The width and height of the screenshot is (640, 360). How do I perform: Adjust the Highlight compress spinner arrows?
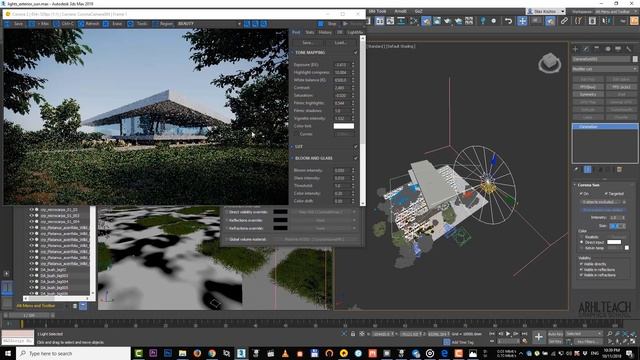[x=353, y=73]
